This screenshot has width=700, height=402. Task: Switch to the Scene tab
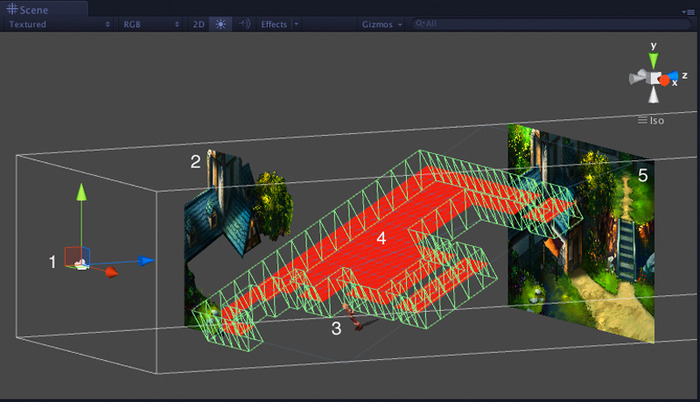coord(44,9)
